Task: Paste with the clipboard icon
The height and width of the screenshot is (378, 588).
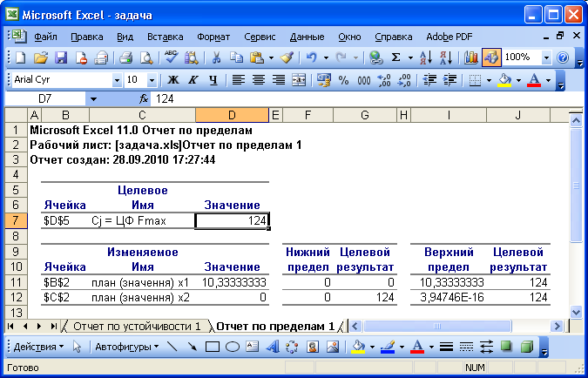Action: coord(256,57)
